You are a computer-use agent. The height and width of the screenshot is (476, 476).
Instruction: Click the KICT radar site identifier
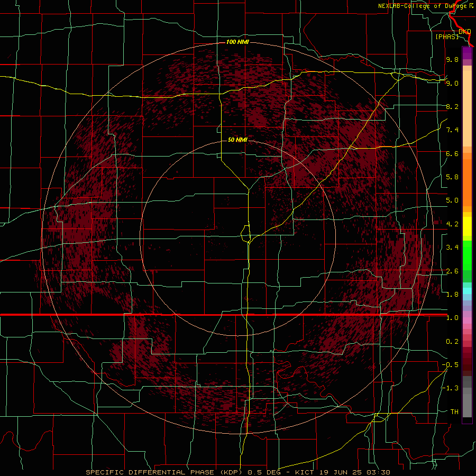305,472
